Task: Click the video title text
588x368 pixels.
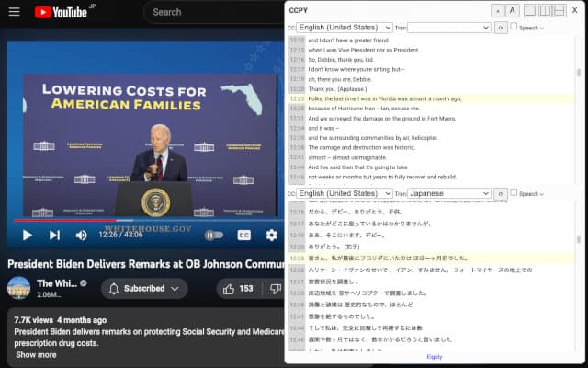Action: coord(146,264)
